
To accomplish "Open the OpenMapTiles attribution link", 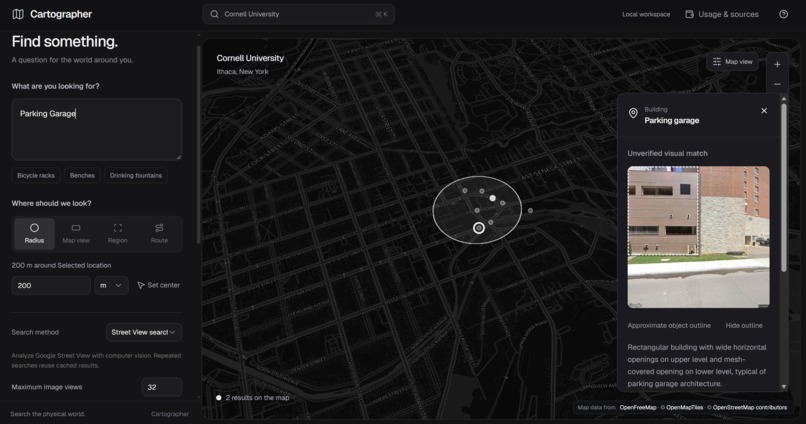I will (684, 408).
